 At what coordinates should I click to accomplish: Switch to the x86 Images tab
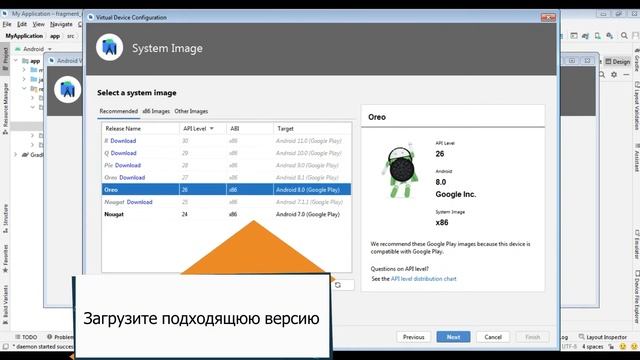click(156, 111)
